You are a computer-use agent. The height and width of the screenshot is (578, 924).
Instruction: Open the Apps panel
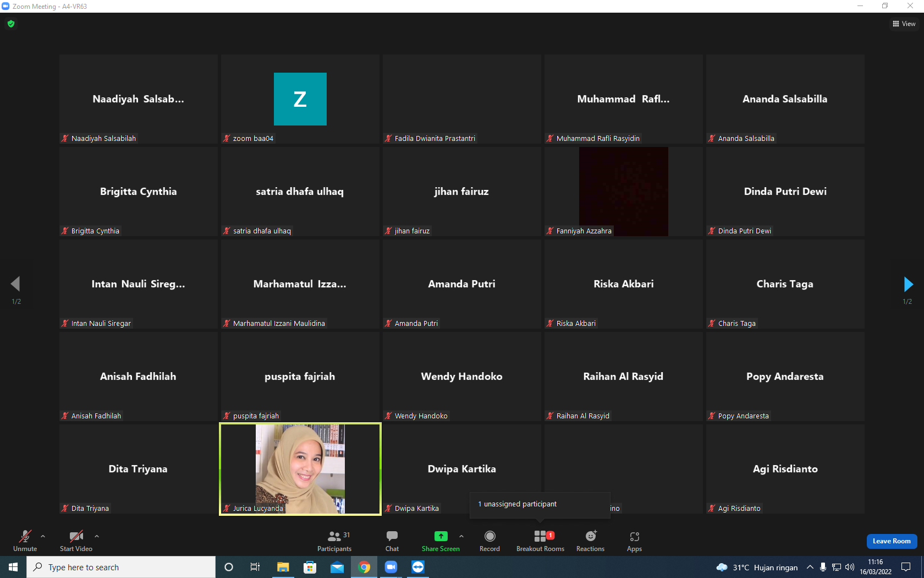[634, 541]
